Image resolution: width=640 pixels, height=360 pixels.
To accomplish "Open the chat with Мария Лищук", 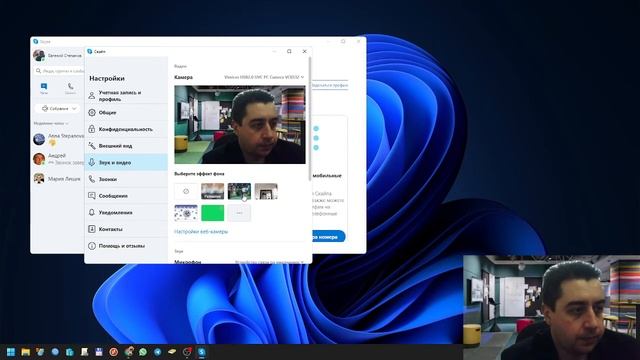I will [x=58, y=178].
